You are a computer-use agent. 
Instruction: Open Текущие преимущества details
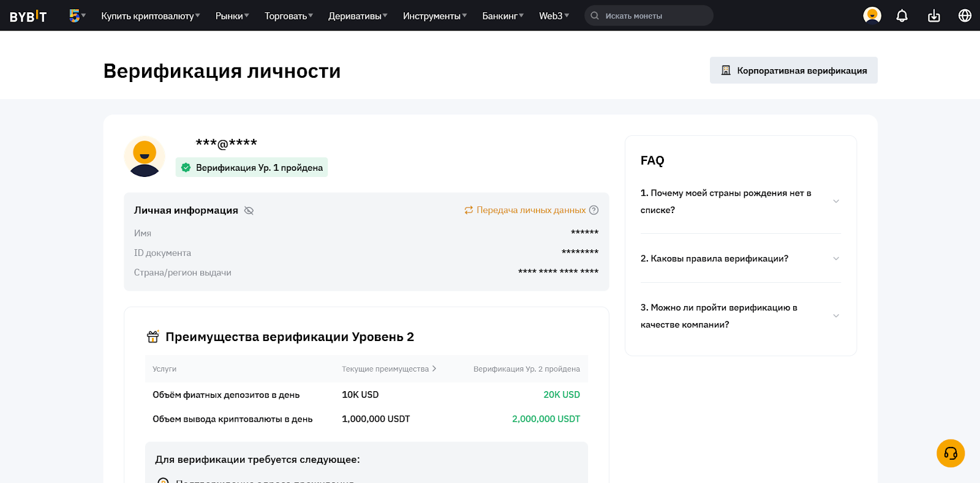[389, 369]
